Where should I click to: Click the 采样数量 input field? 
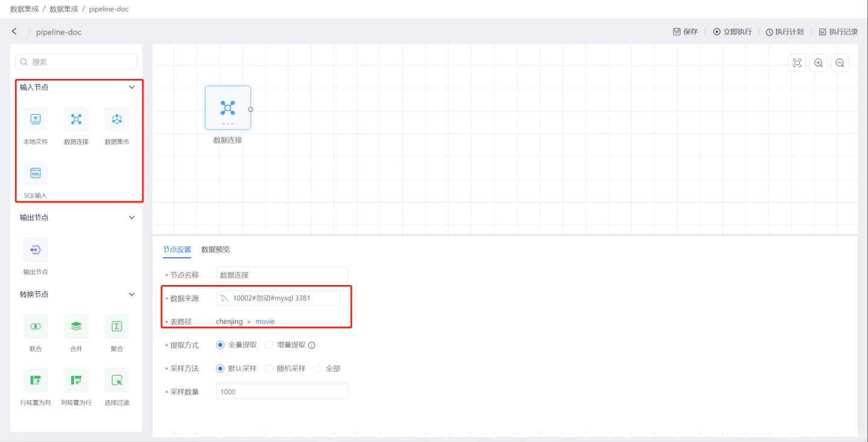282,391
